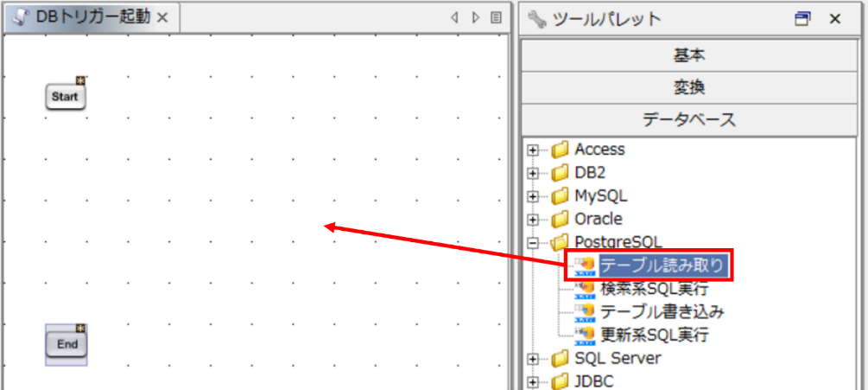
Task: Select the DB2 label in tree
Action: point(590,173)
